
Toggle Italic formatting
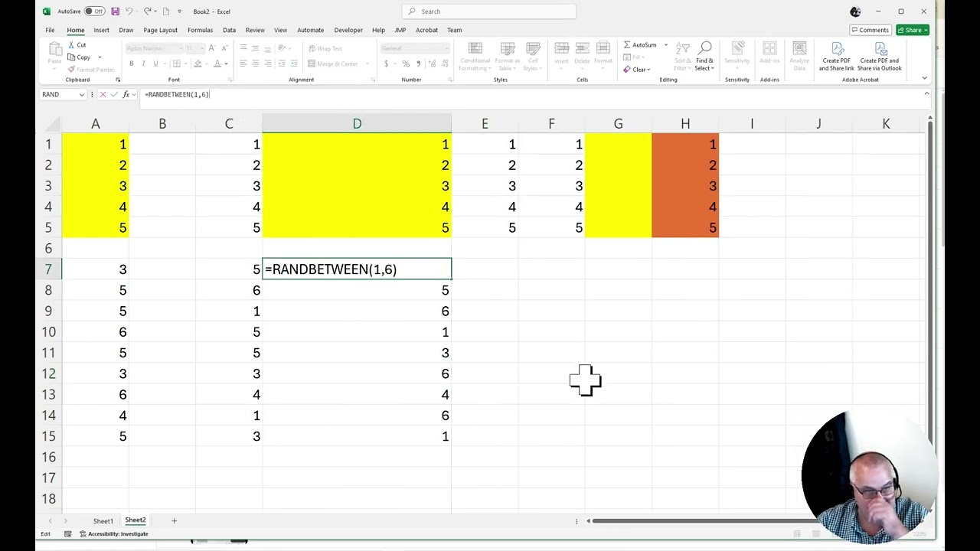tap(143, 64)
